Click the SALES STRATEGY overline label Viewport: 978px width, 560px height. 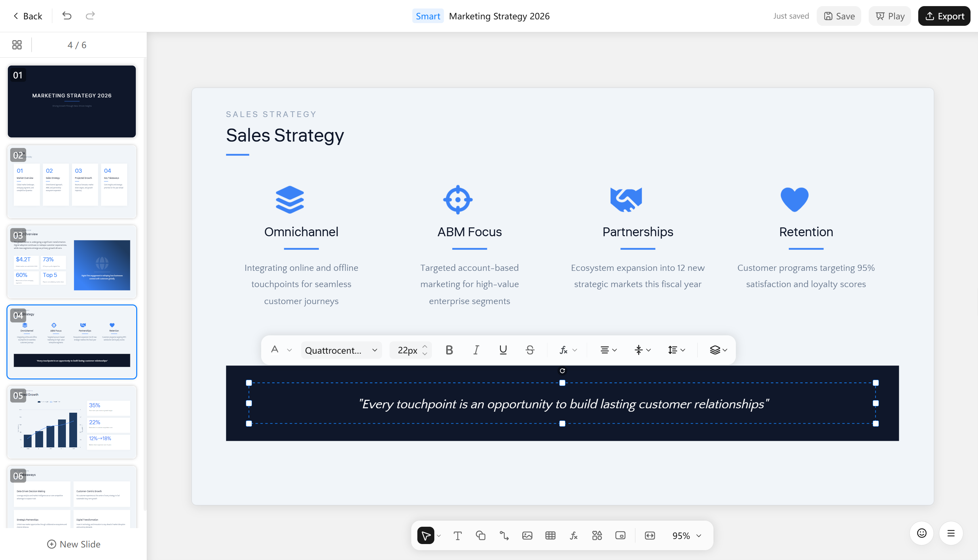tap(271, 114)
